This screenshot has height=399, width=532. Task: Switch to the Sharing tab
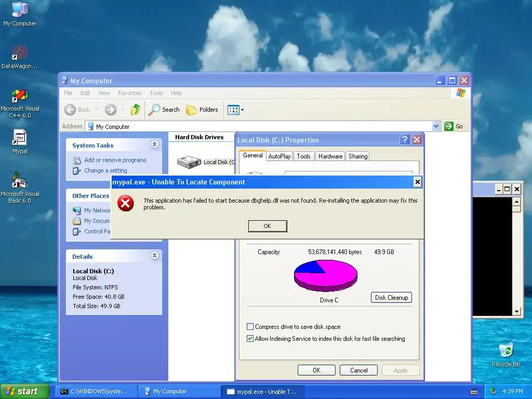tap(358, 156)
